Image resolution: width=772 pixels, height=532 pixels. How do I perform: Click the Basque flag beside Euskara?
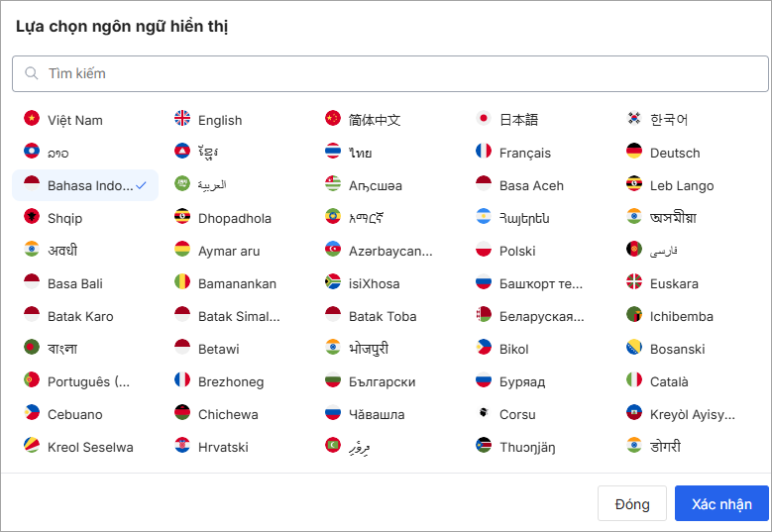pyautogui.click(x=634, y=281)
